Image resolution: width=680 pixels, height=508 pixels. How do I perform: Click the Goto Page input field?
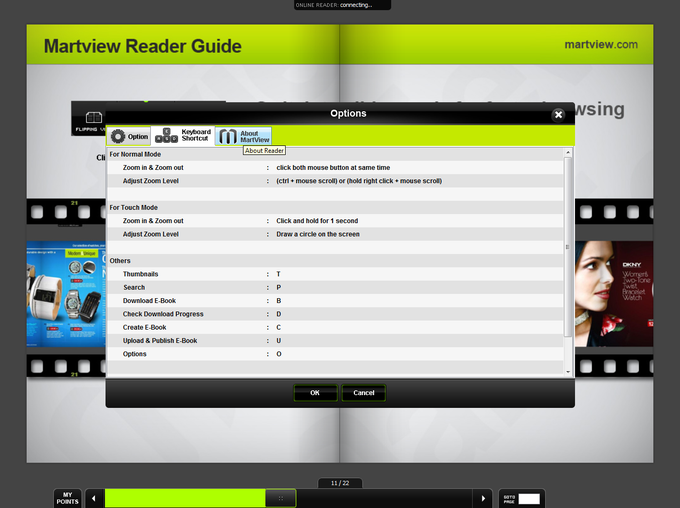[x=529, y=498]
